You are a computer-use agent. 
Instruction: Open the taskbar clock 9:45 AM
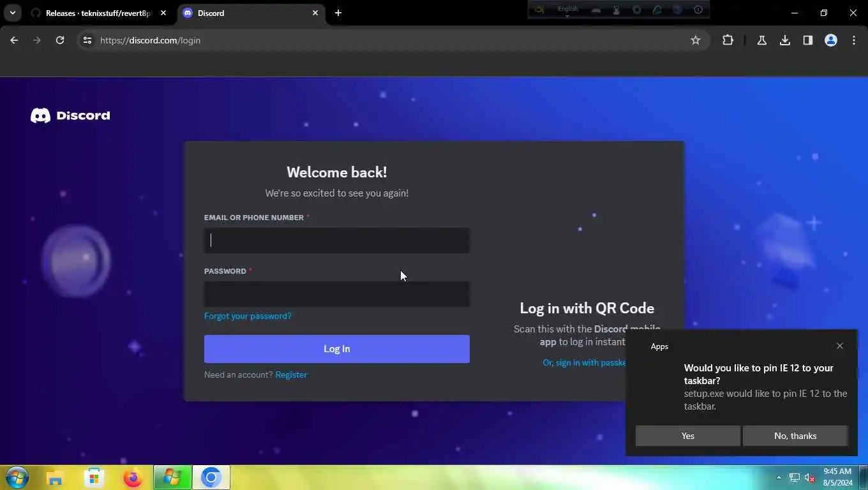pyautogui.click(x=837, y=477)
